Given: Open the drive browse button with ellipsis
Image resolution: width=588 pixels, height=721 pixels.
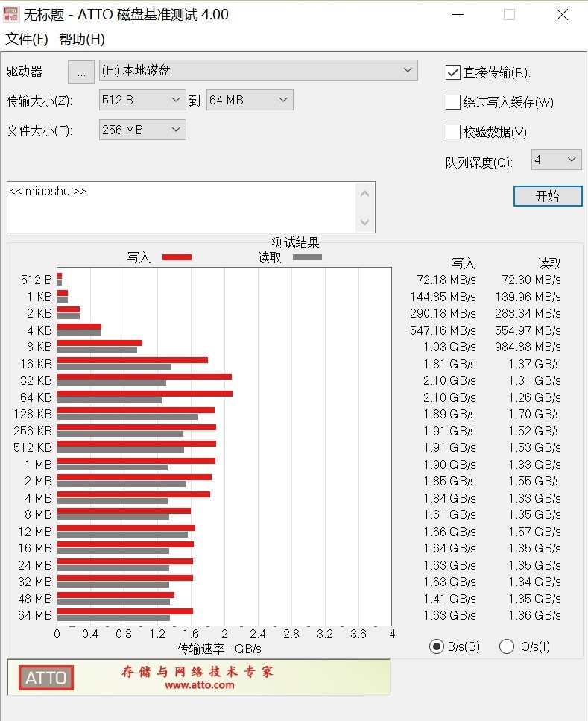Looking at the screenshot, I should click(81, 72).
